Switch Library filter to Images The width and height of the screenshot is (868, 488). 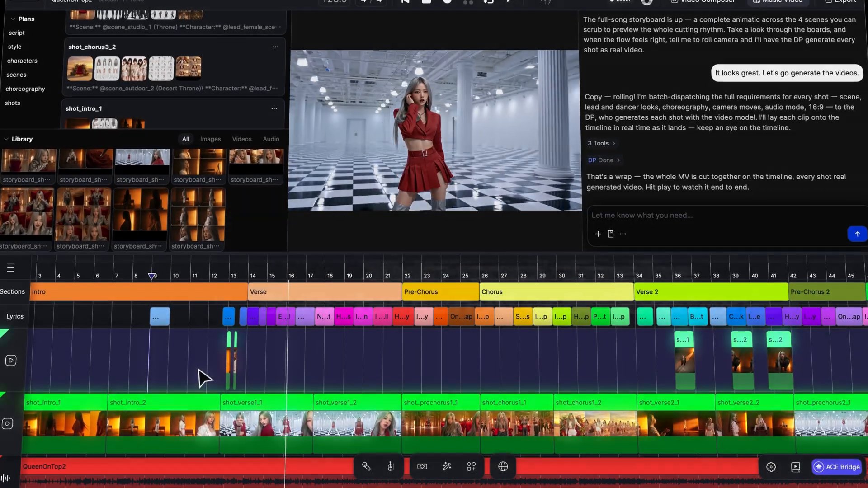211,139
